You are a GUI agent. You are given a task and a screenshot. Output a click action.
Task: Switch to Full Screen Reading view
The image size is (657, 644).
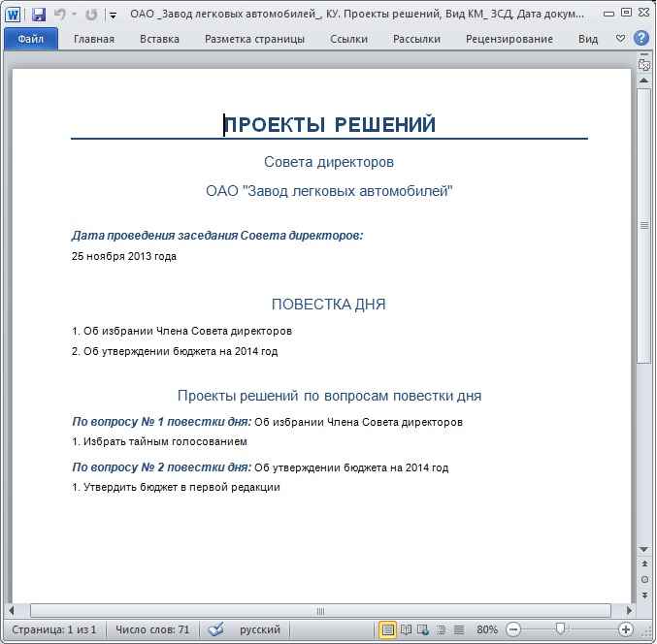(x=406, y=629)
